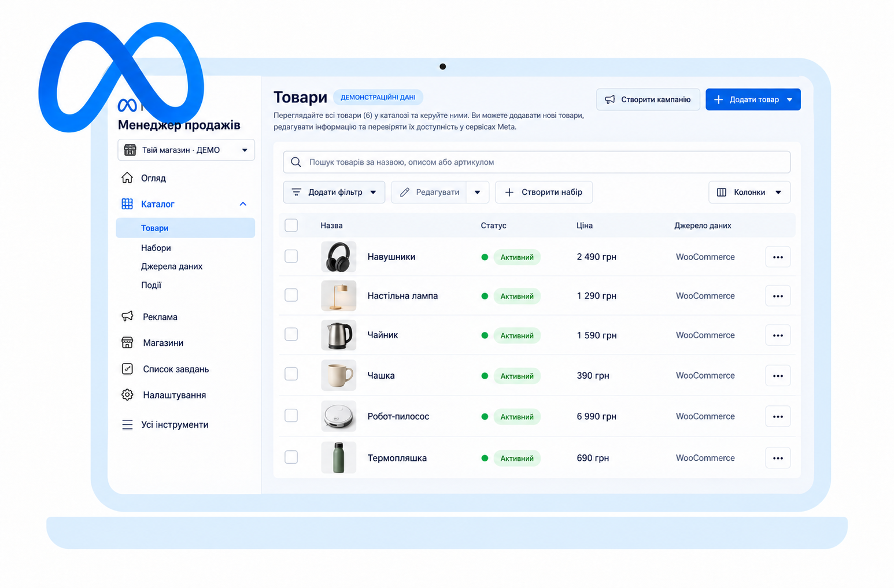Open the arrow next to Редагувати
The image size is (894, 588).
point(477,192)
